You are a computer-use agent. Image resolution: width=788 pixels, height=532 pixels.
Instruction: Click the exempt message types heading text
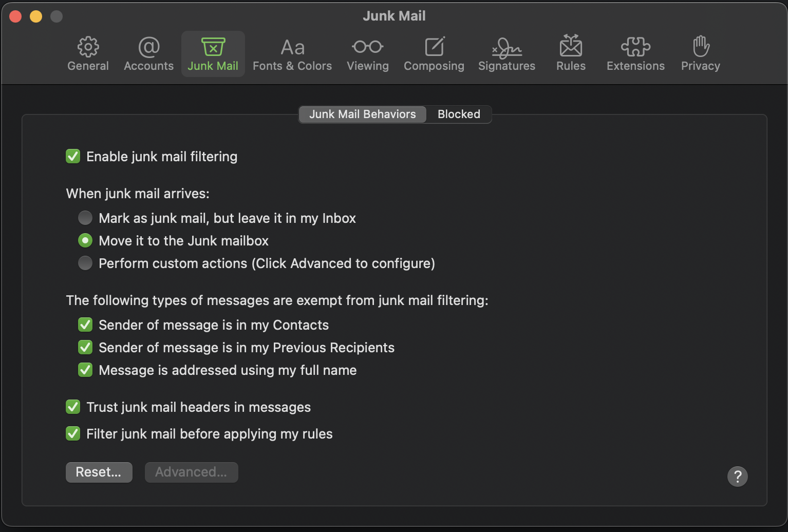(277, 300)
